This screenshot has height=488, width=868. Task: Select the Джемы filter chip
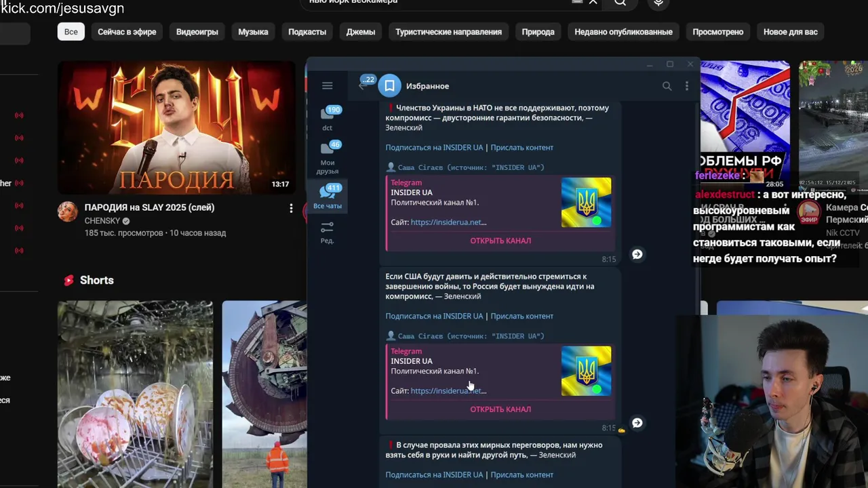point(361,32)
